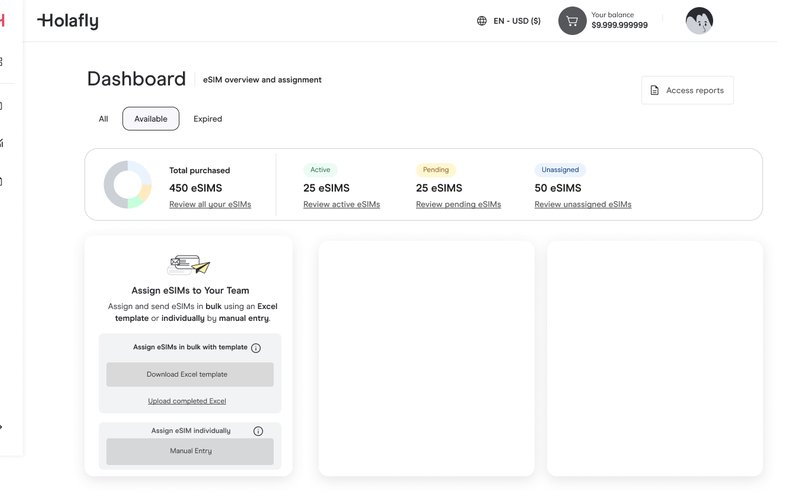Open the Review pending eSIMs link
Screen dimensions: 800x500
click(458, 204)
